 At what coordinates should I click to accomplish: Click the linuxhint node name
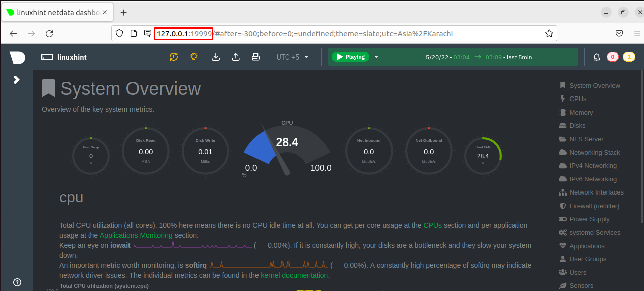(72, 57)
